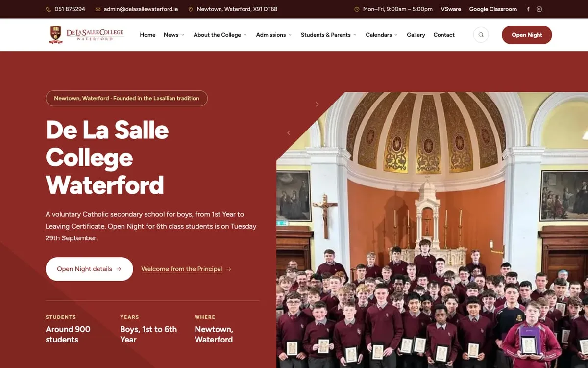Click the clock icon beside opening hours
This screenshot has width=588, height=368.
pos(357,9)
